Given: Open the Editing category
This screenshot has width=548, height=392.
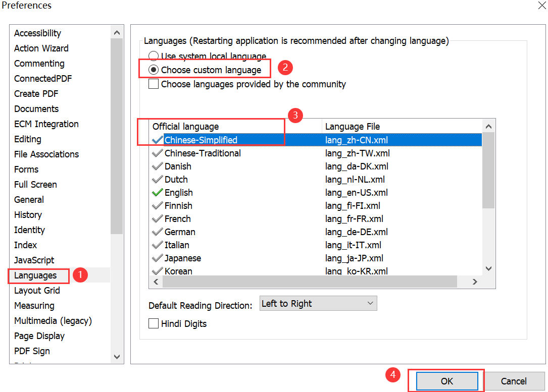Looking at the screenshot, I should (x=28, y=139).
